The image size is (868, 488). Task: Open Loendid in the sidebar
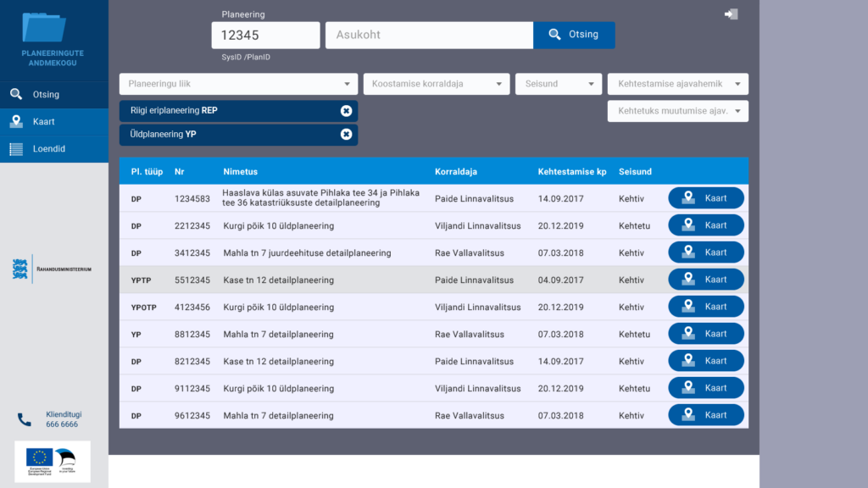(54, 149)
